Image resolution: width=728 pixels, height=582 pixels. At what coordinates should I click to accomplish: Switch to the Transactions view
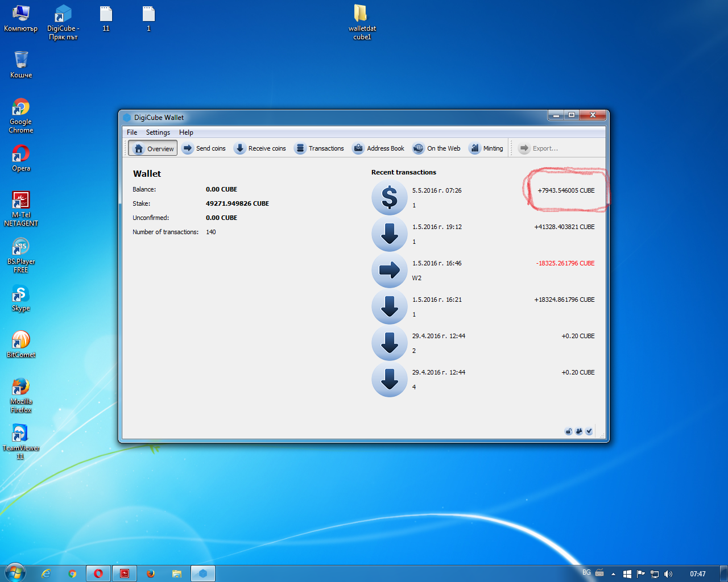point(319,148)
